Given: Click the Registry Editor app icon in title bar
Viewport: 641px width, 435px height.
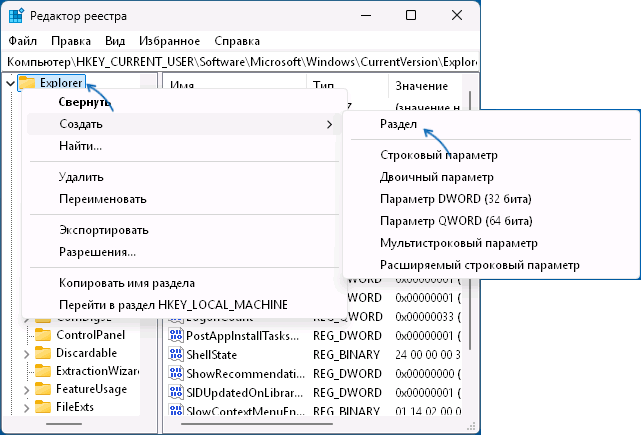Looking at the screenshot, I should click(x=16, y=16).
